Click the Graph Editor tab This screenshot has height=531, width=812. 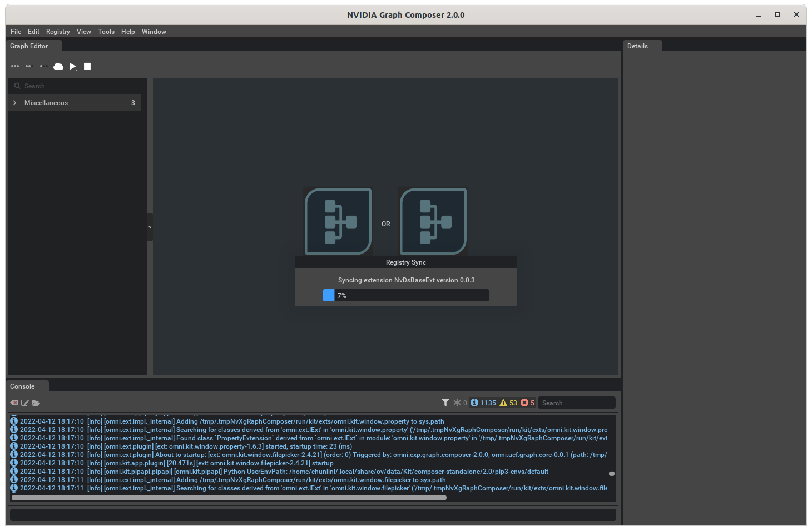click(x=29, y=46)
